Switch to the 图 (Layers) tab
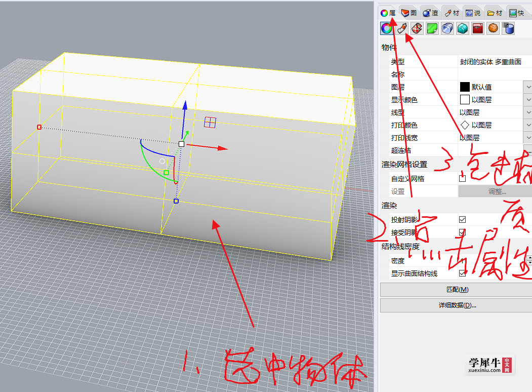 coord(409,13)
